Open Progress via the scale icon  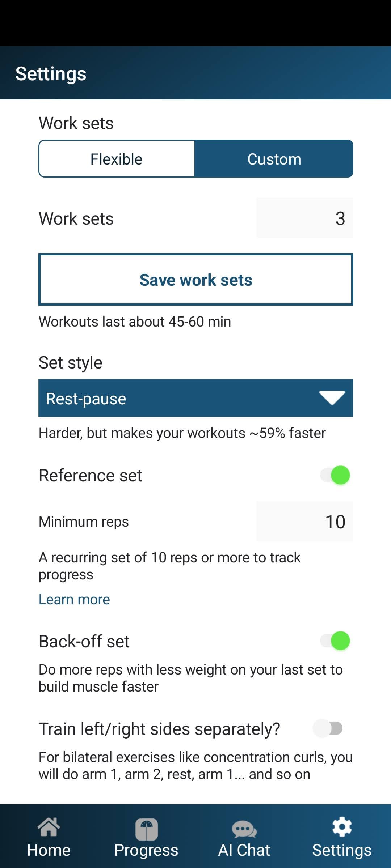tap(146, 829)
